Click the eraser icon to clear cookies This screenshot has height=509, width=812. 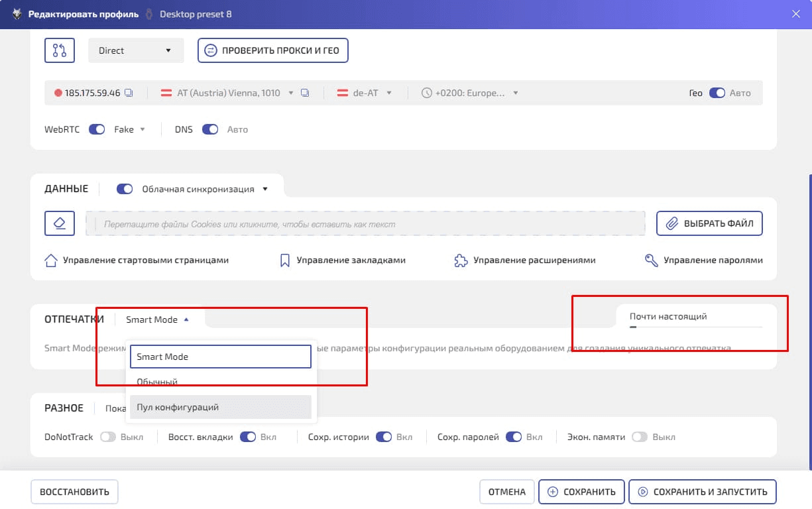coord(60,223)
